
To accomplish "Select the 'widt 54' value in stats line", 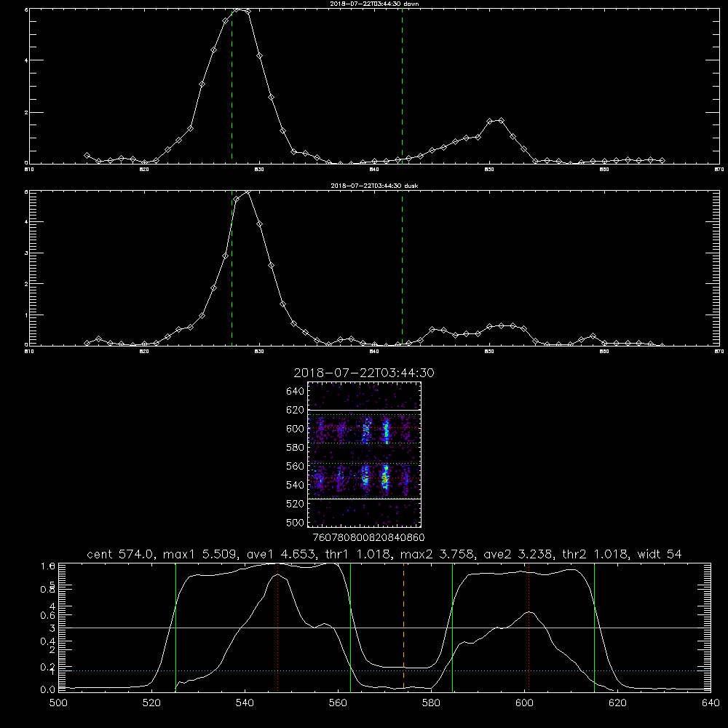I will coord(660,554).
